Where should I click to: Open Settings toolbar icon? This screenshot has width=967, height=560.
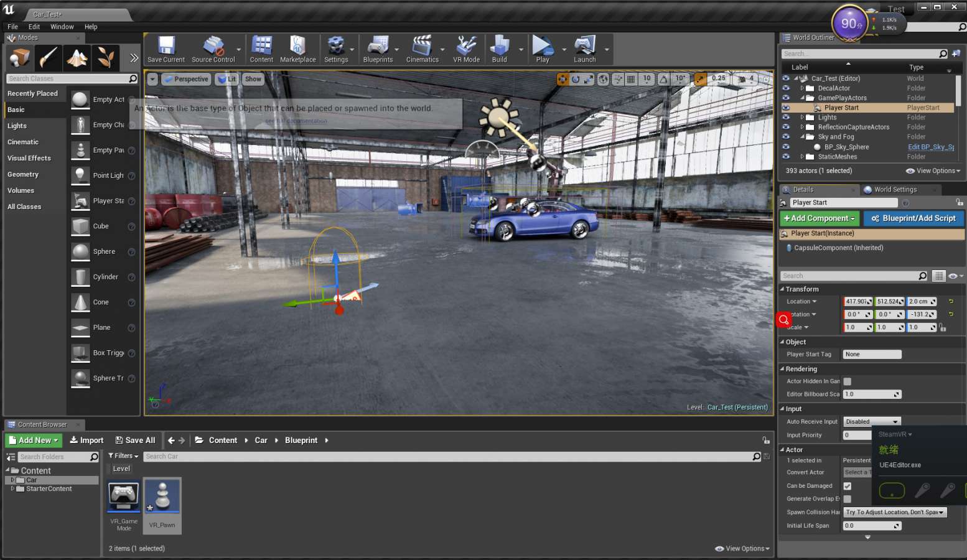pyautogui.click(x=336, y=50)
